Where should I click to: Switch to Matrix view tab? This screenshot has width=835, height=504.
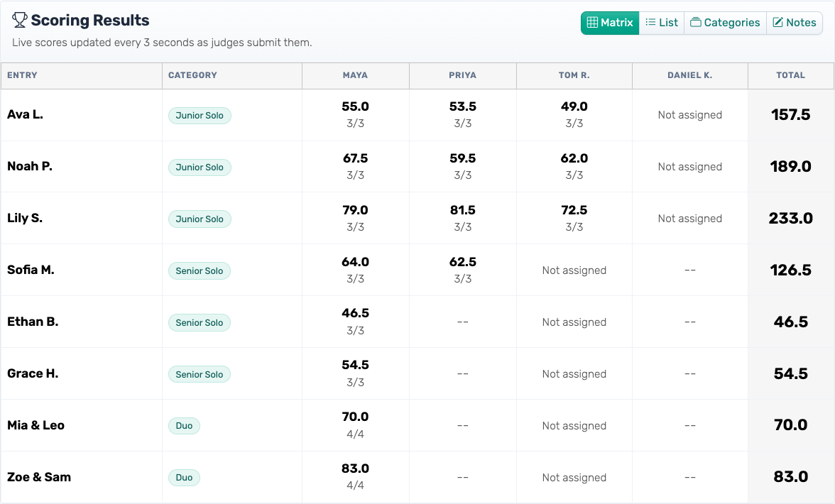[x=610, y=23]
